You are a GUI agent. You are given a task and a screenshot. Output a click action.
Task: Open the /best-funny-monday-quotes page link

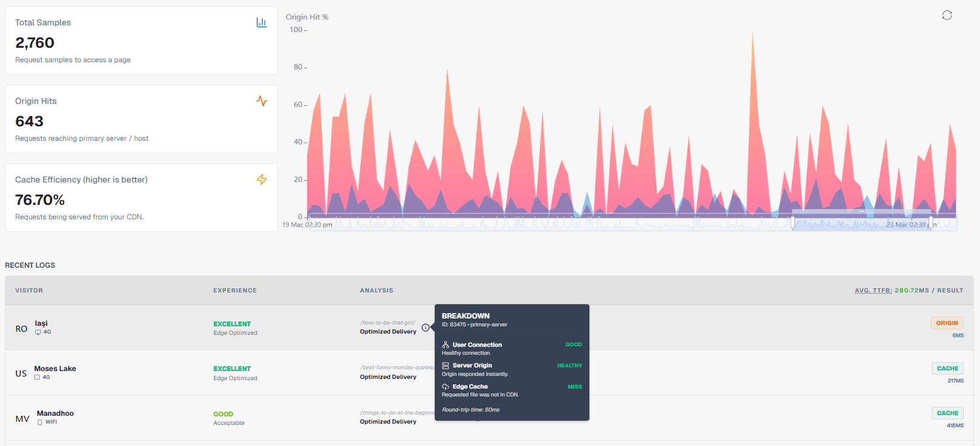(x=397, y=367)
